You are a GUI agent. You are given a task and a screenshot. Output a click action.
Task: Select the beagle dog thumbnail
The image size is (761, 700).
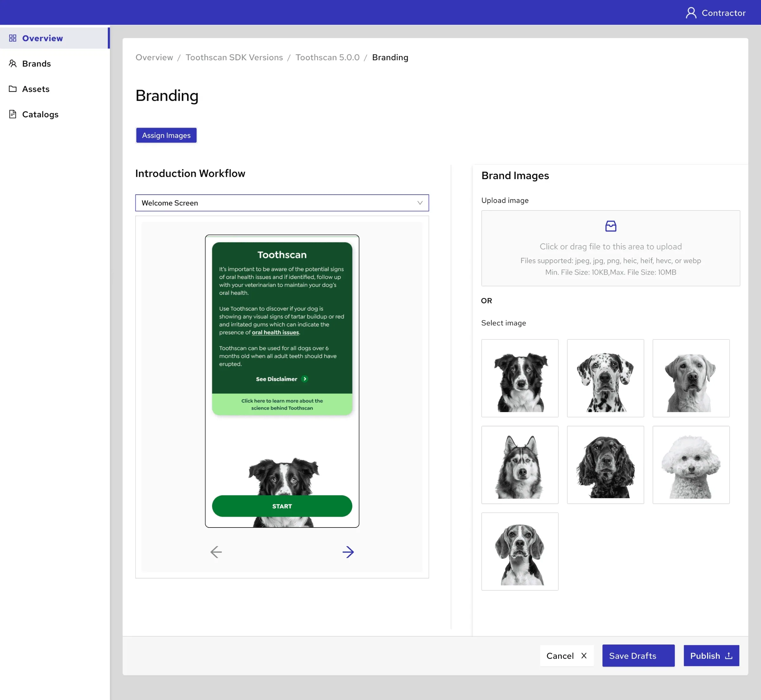pyautogui.click(x=520, y=552)
